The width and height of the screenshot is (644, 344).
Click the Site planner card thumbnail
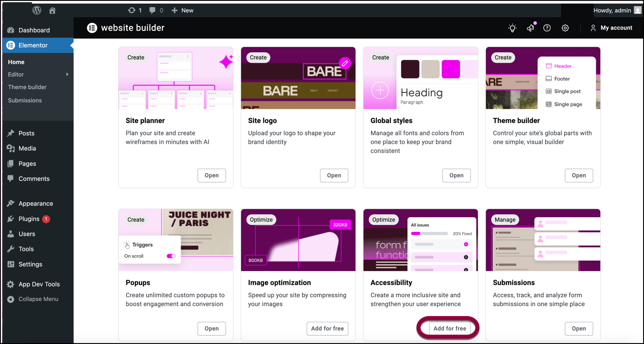(x=176, y=78)
